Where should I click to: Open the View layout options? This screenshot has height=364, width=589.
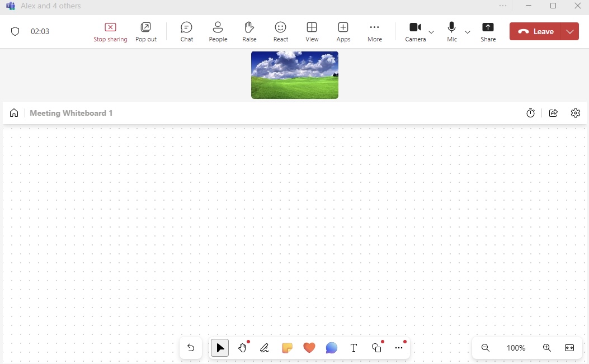312,32
